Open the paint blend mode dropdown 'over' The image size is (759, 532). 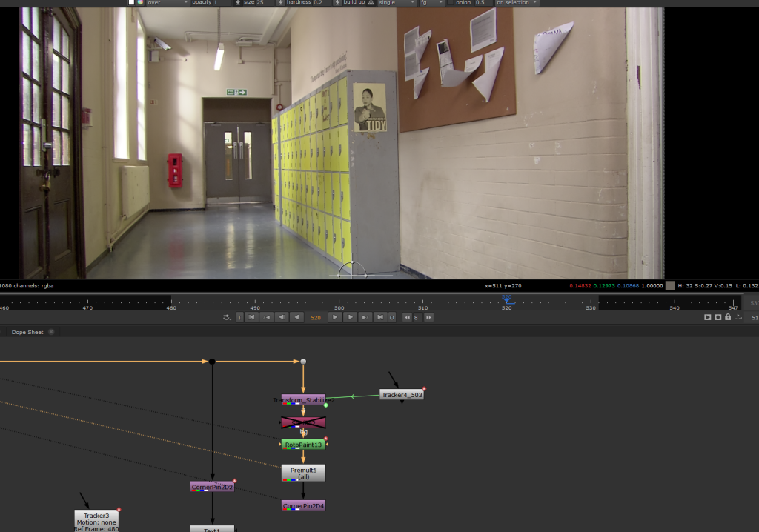click(x=167, y=2)
